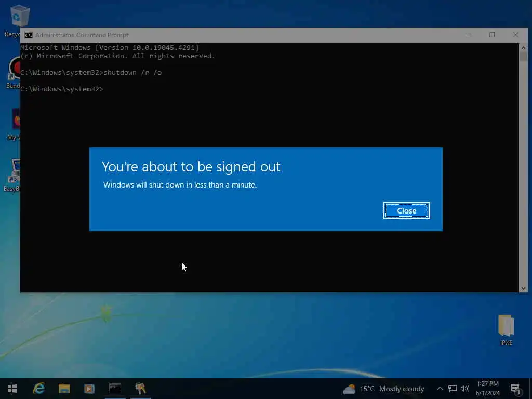Viewport: 532px width, 399px height.
Task: Launch Internet Explorer from the taskbar
Action: (39, 389)
